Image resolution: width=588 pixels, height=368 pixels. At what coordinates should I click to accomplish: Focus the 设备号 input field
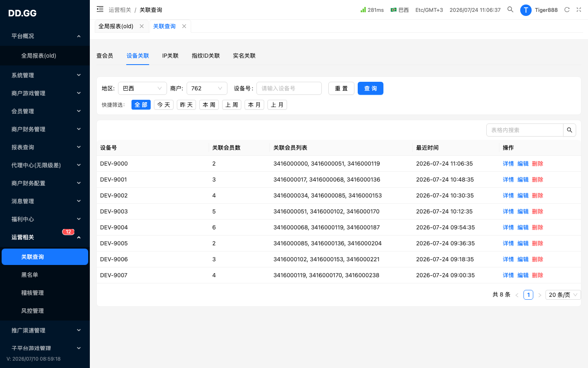pos(289,88)
